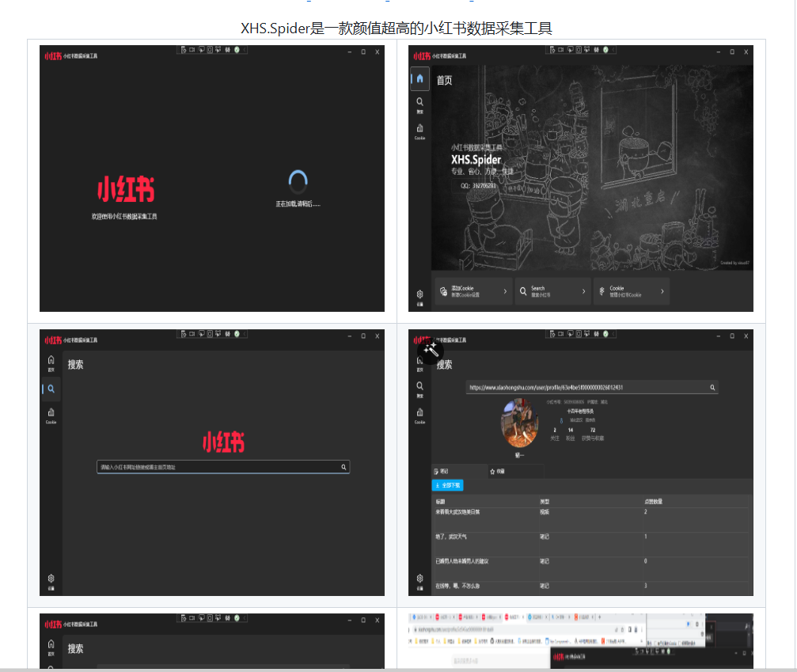797x672 pixels.
Task: Select the 首页 home icon in the sidebar
Action: pos(419,79)
